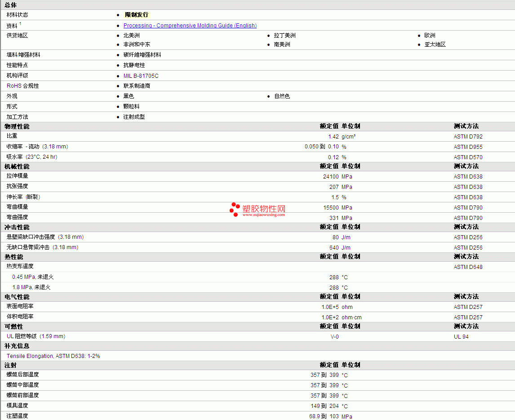Click the 1.8 MPa, 未退火 row label

pos(31,287)
